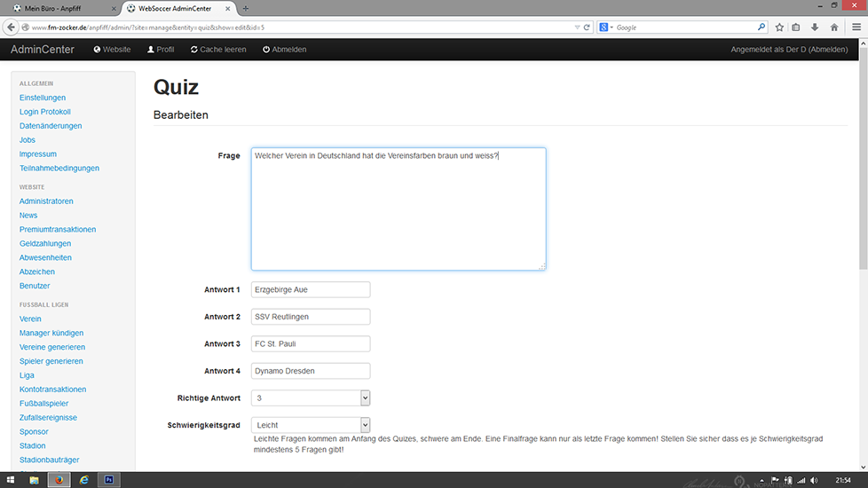Click Profil in the top navigation
868x488 pixels.
(161, 50)
